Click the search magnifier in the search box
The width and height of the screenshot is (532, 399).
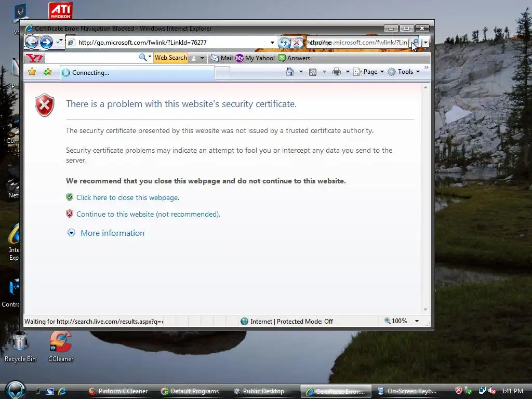tap(416, 43)
